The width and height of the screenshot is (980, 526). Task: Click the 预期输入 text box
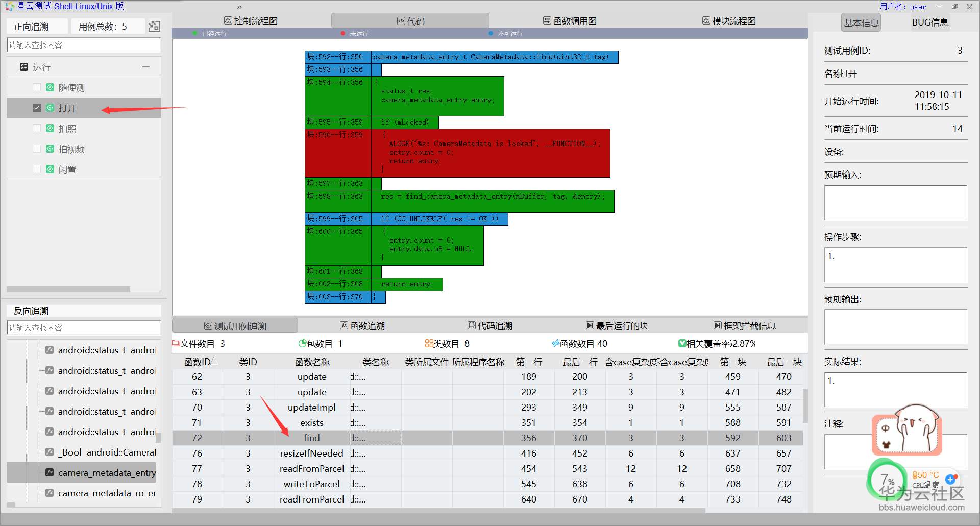(896, 203)
